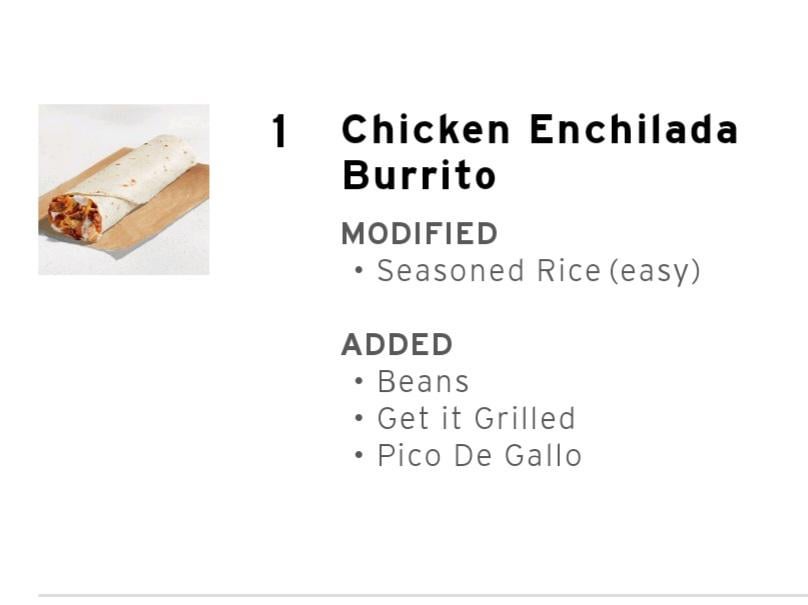Image resolution: width=808 pixels, height=605 pixels.
Task: Select the Pico De Gallo add-on
Action: tap(479, 456)
